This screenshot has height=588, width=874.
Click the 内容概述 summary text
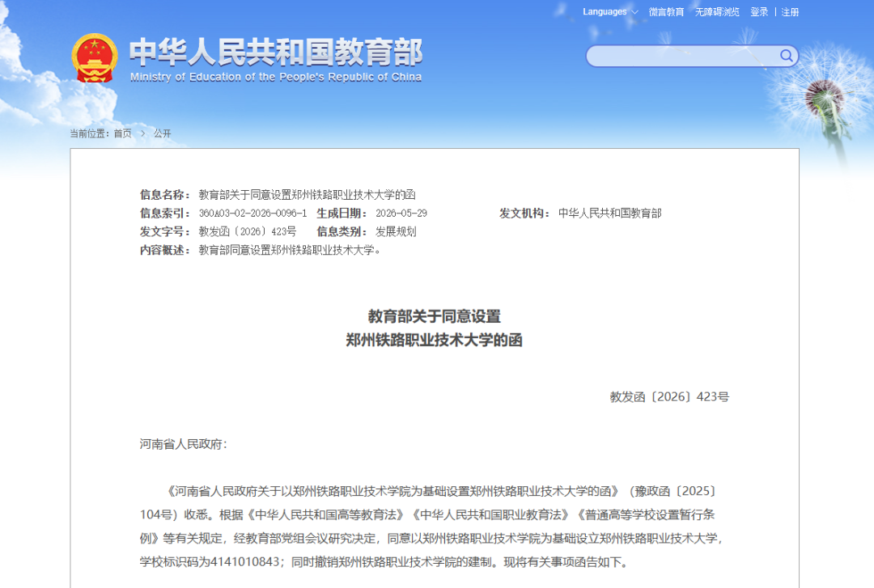click(x=291, y=250)
